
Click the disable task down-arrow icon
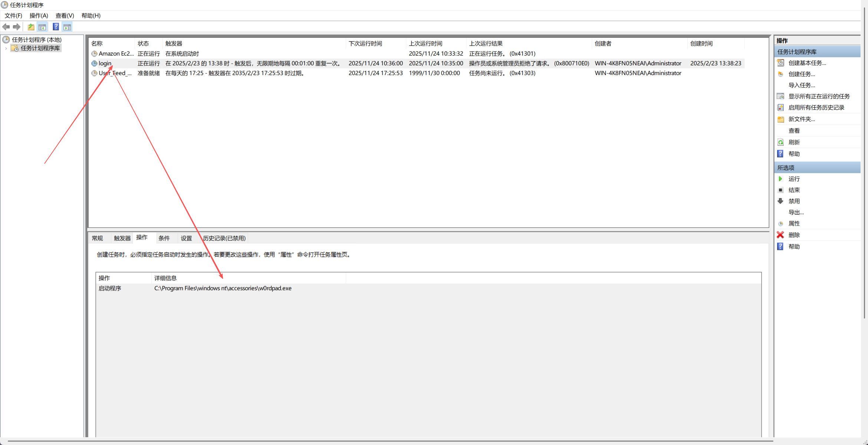pyautogui.click(x=780, y=201)
